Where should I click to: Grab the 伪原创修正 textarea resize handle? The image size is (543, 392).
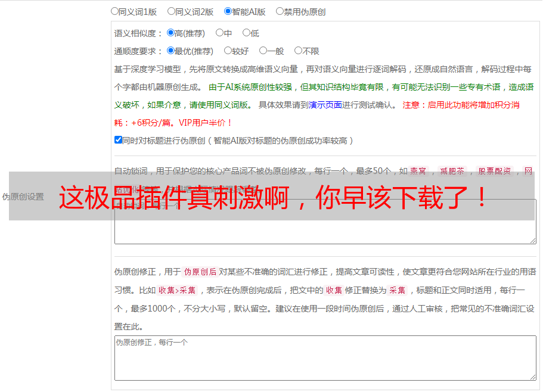click(x=533, y=378)
